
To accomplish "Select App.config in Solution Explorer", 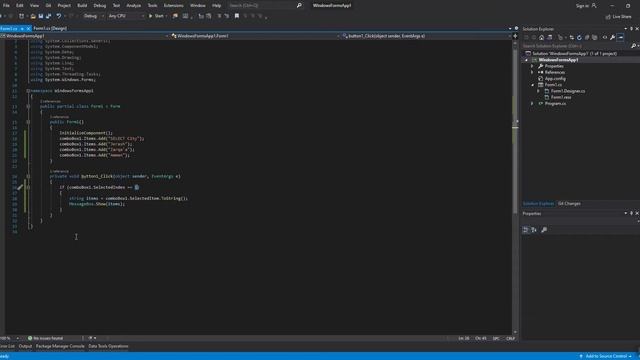I will coord(555,78).
